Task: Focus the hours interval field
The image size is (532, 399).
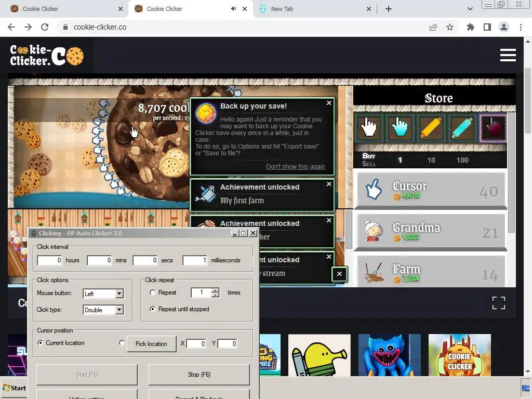Action: 49,260
